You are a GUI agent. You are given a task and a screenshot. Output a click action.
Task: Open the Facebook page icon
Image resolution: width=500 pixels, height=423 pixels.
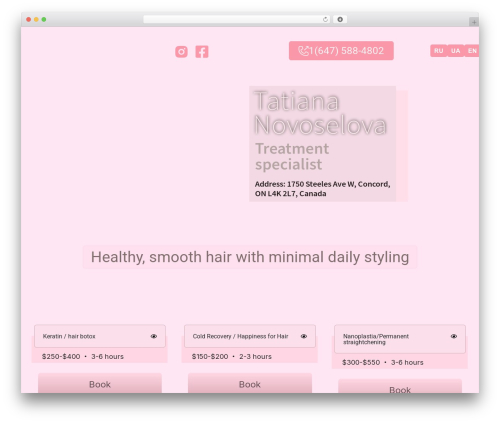tap(202, 52)
